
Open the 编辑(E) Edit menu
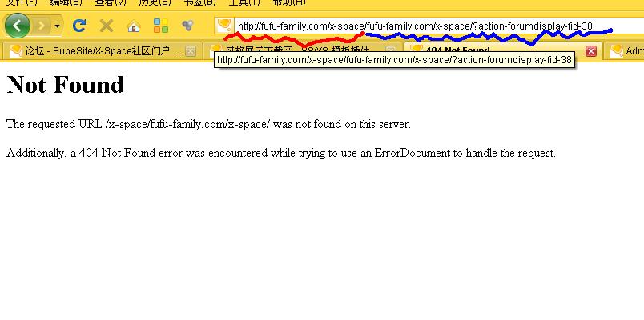(66, 2)
